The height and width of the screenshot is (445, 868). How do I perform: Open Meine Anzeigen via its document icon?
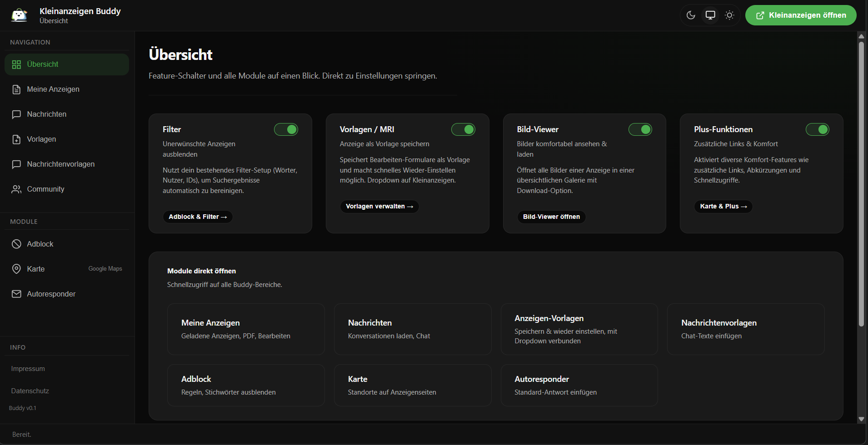click(x=16, y=89)
